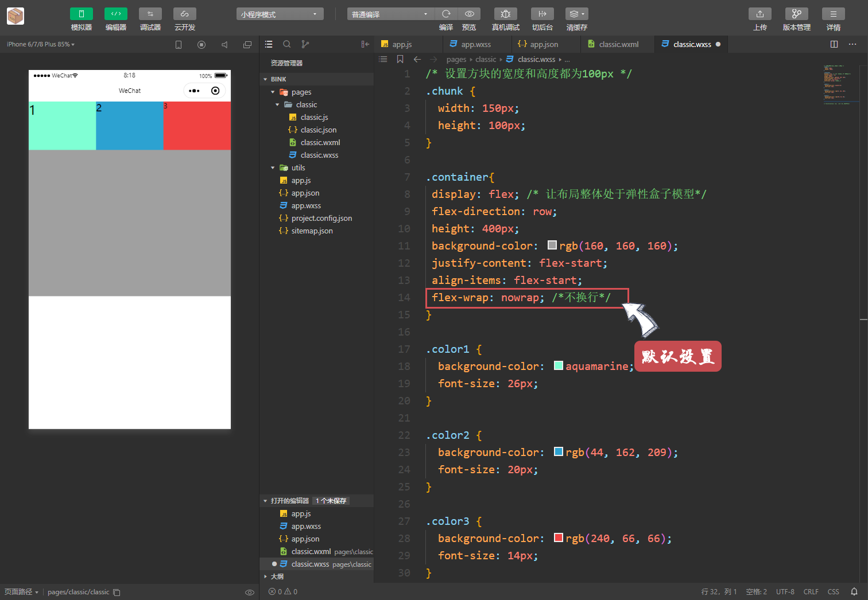Image resolution: width=868 pixels, height=600 pixels.
Task: Open classic.json in the file tree
Action: [319, 130]
